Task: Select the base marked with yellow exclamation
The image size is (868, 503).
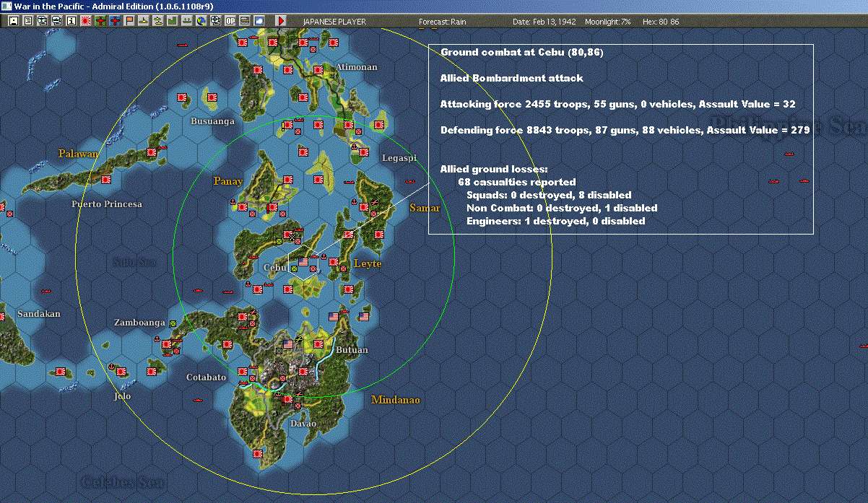Action: (x=287, y=125)
